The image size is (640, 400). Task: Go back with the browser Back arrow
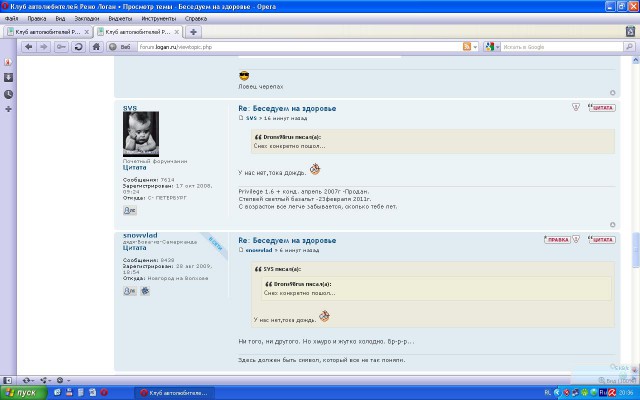[29, 47]
